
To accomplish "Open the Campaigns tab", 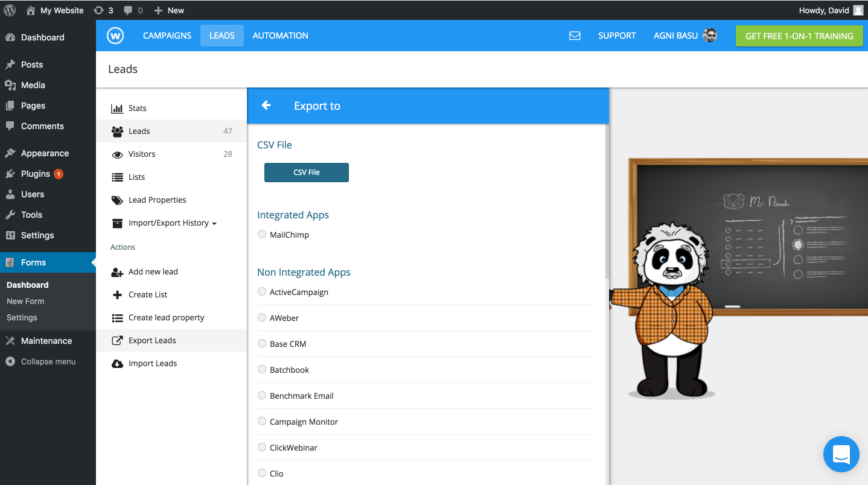I will pos(167,36).
